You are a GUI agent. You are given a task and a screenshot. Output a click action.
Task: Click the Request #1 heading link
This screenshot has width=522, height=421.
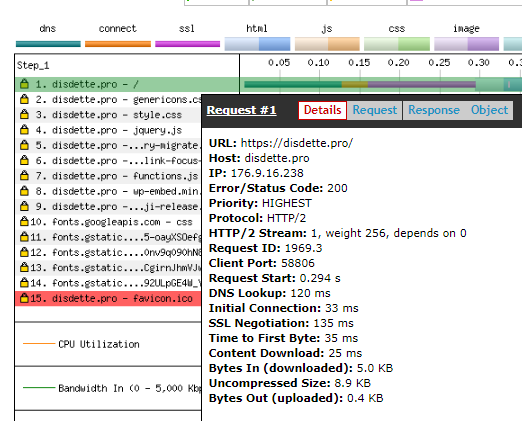tap(241, 110)
